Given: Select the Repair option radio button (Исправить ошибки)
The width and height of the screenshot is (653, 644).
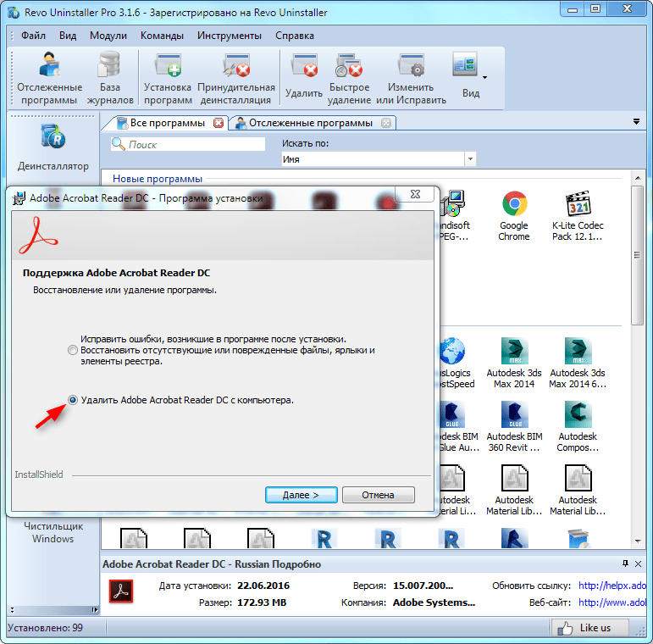Looking at the screenshot, I should [73, 350].
